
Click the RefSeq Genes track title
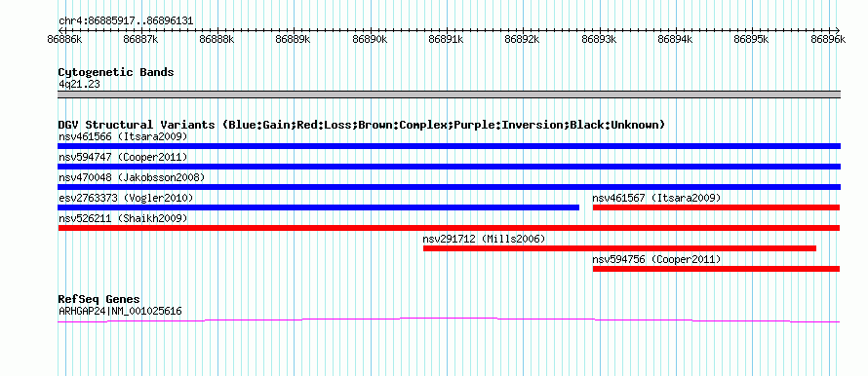pos(99,300)
